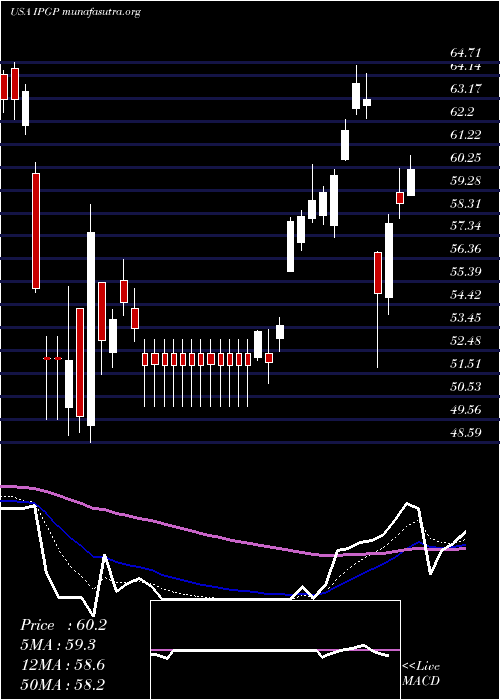Screen dimensions: 500x700
Task: Click the 59.28 price axis label
Action: tap(466, 181)
